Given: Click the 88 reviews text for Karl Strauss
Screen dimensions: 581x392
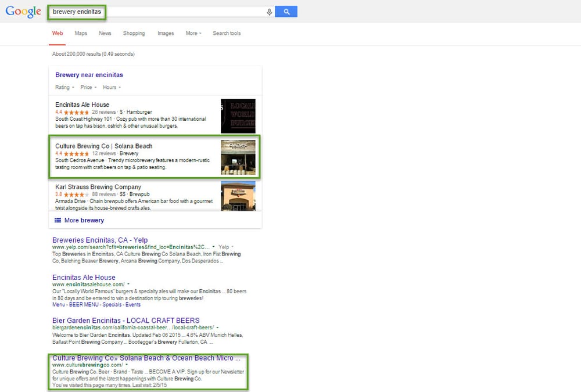Looking at the screenshot, I should click(x=104, y=194).
